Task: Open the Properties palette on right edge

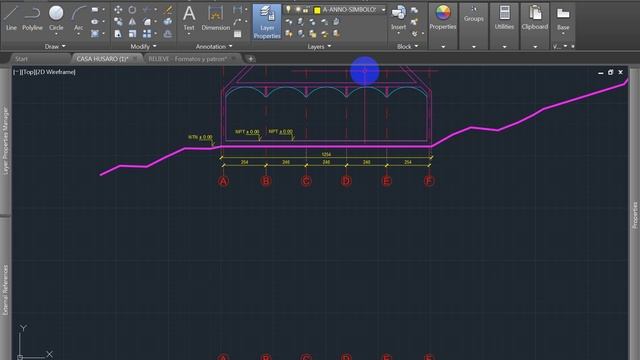Action: coord(635,215)
